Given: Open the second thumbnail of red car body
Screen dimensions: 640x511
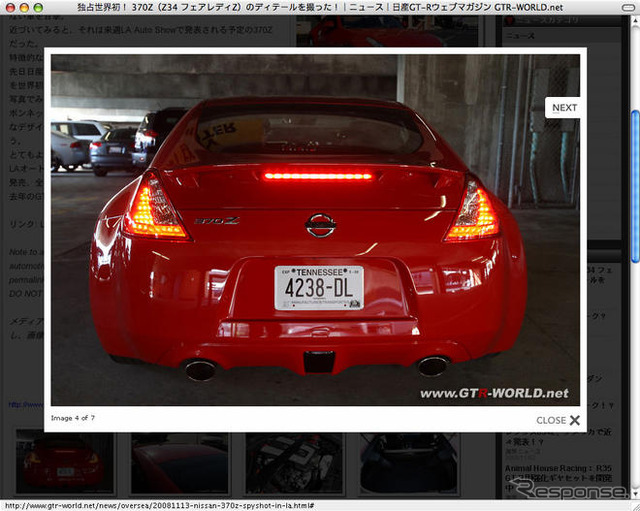Looking at the screenshot, I should 180,464.
